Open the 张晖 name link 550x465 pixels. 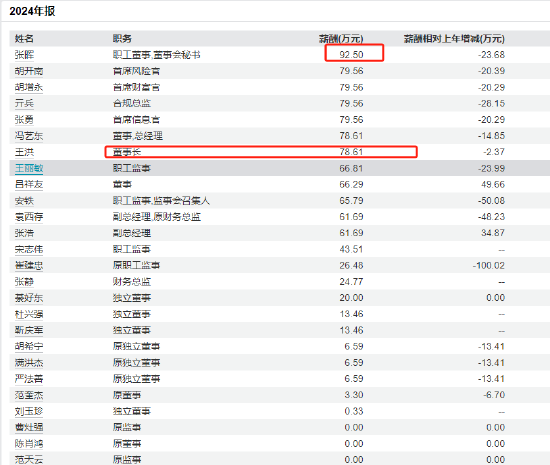coord(24,55)
